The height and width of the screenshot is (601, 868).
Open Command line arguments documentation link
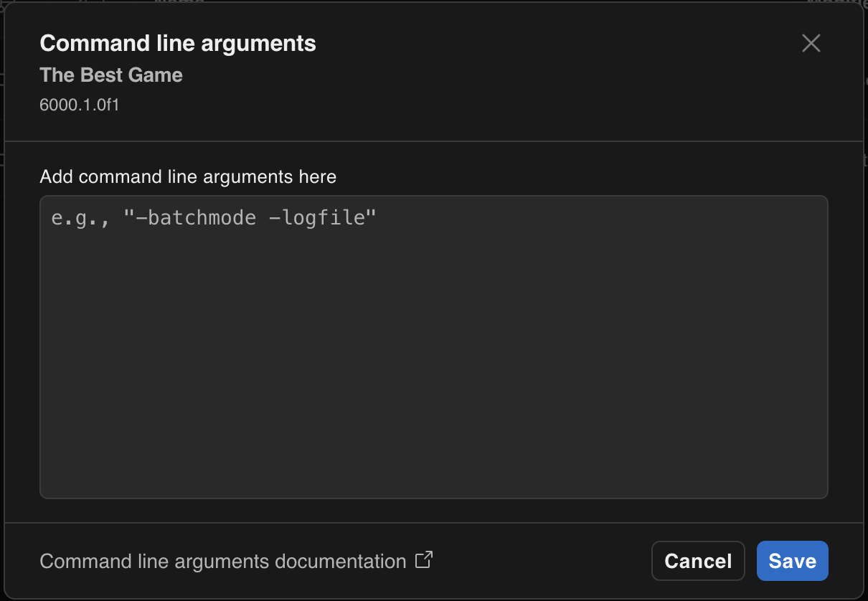222,561
